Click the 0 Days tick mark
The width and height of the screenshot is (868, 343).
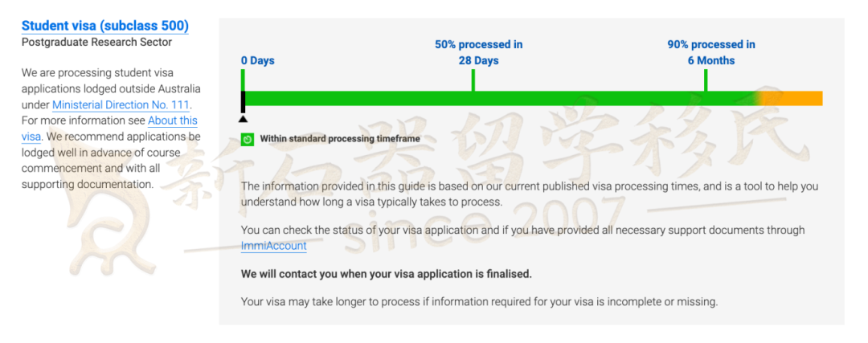tap(243, 80)
